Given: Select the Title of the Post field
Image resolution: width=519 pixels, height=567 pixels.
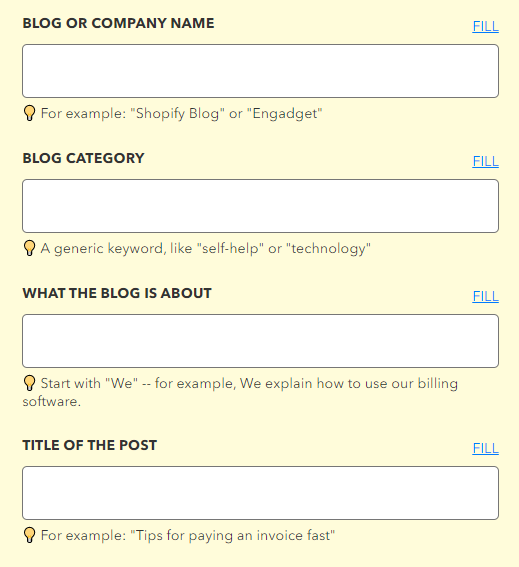Looking at the screenshot, I should click(260, 493).
